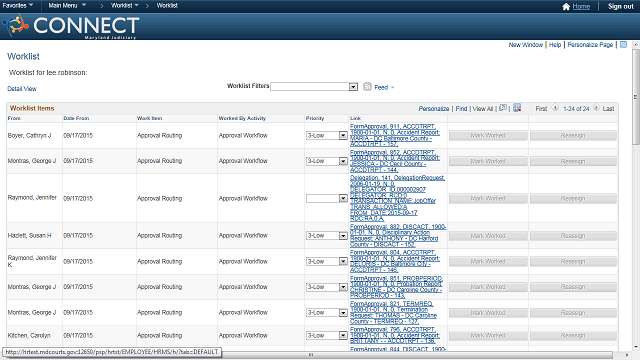Click Mark Worked for Hazlett, Susan H

[x=488, y=236]
